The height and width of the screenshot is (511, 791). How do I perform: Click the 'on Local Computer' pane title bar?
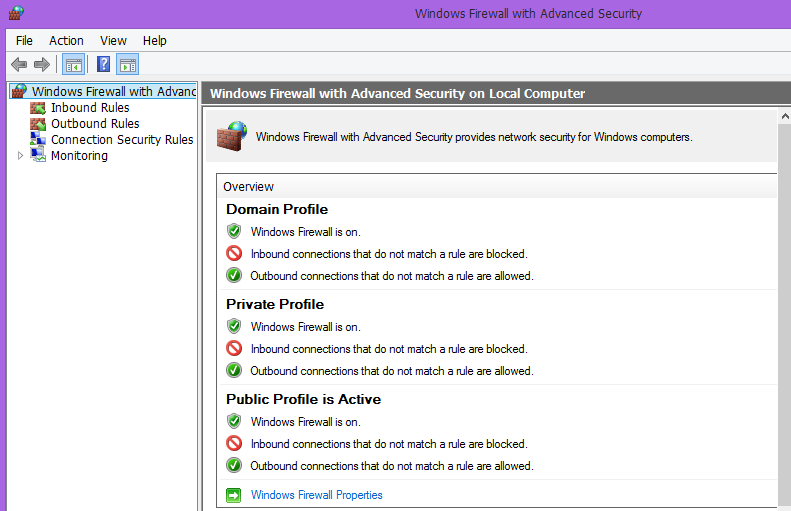click(496, 93)
